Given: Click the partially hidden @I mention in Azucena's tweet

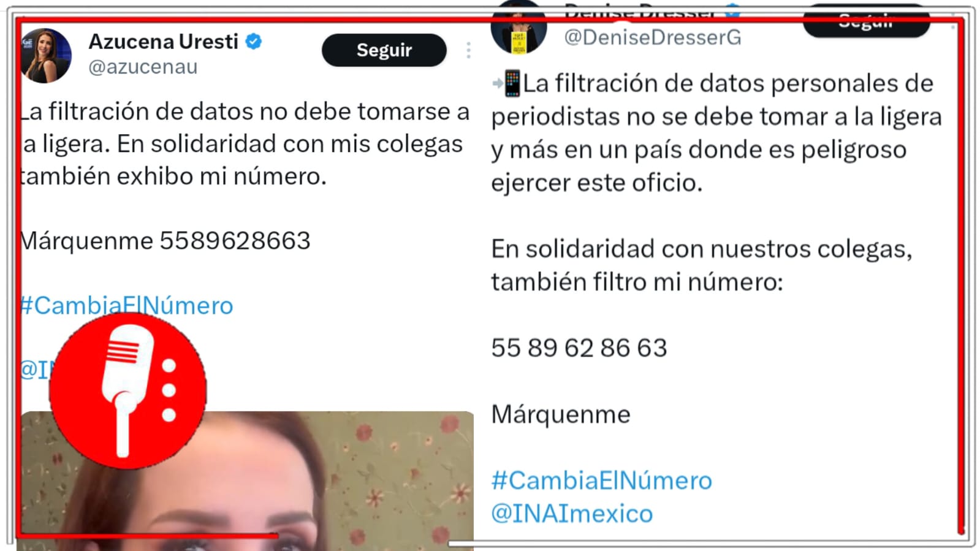Looking at the screenshot, I should 34,370.
